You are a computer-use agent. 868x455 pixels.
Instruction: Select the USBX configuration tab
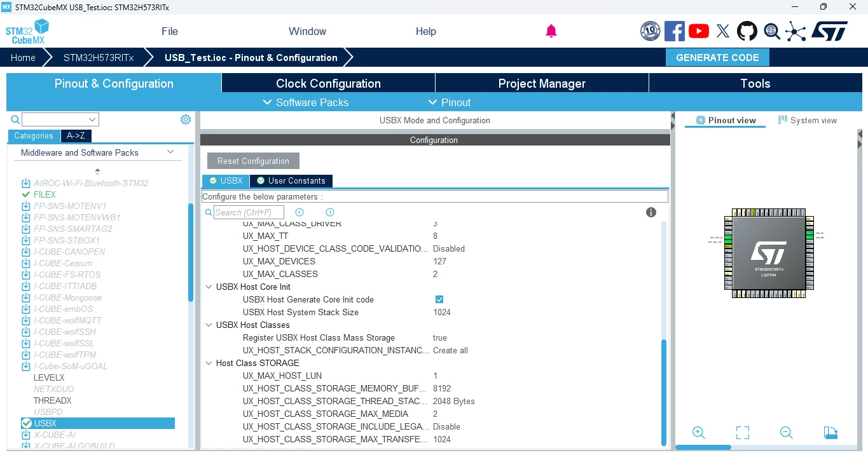226,180
